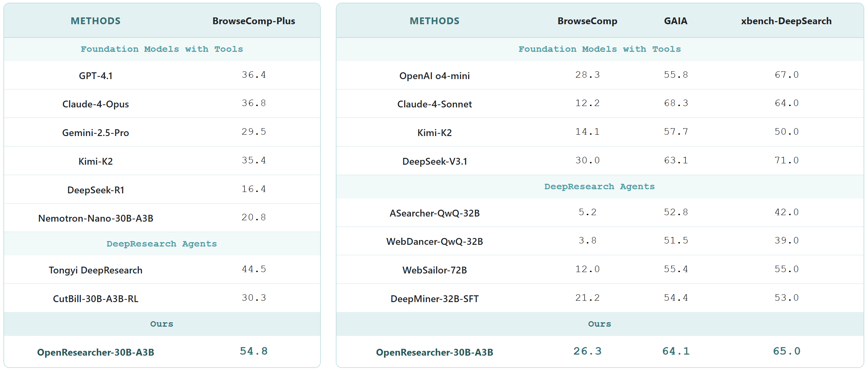Click the WebDancer-QwQ-32B method name
The image size is (868, 372).
pos(434,241)
